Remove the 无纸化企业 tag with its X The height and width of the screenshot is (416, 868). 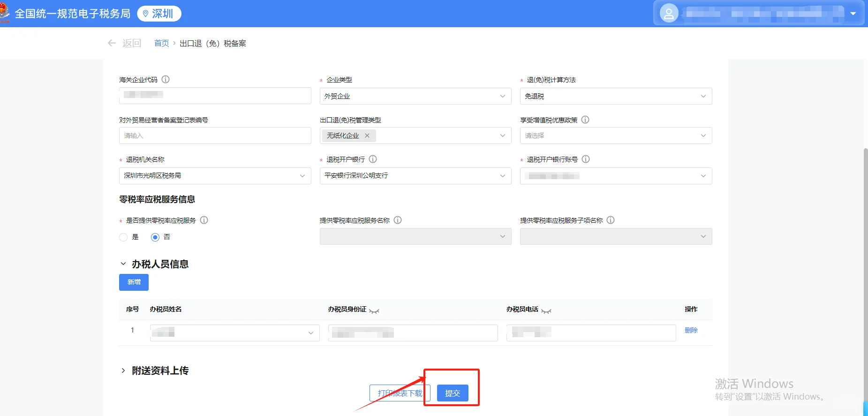(367, 136)
